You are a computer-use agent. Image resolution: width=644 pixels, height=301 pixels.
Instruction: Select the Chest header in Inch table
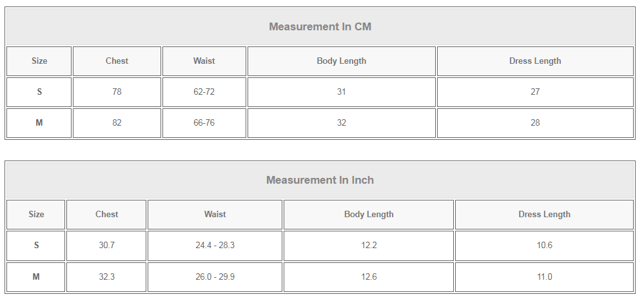pyautogui.click(x=106, y=215)
